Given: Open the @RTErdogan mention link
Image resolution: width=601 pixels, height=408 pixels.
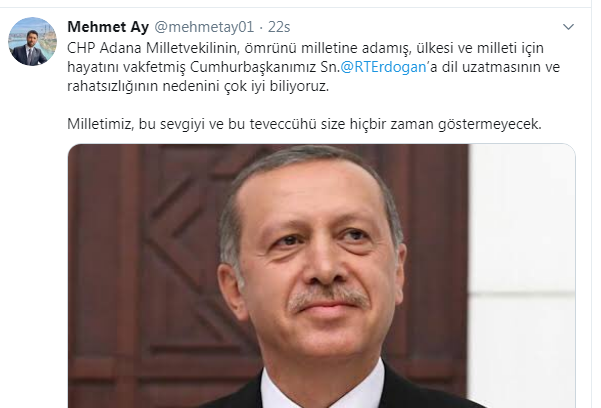Looking at the screenshot, I should [x=383, y=67].
